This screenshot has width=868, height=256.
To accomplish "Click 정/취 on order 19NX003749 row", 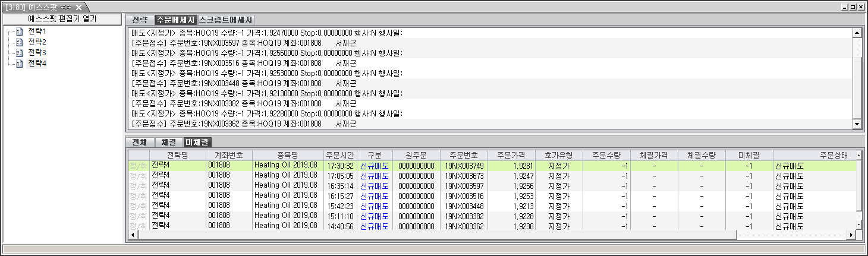I will [x=138, y=166].
